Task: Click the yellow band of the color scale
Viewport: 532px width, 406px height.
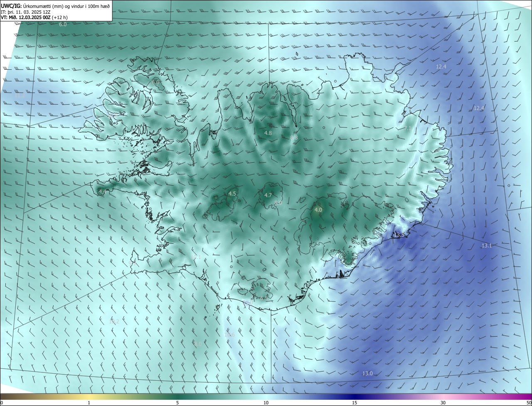Action: (x=89, y=396)
